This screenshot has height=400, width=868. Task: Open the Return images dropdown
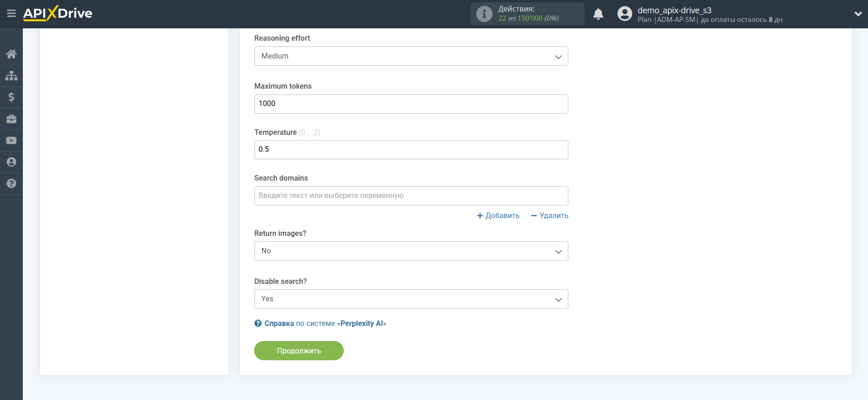pos(411,251)
